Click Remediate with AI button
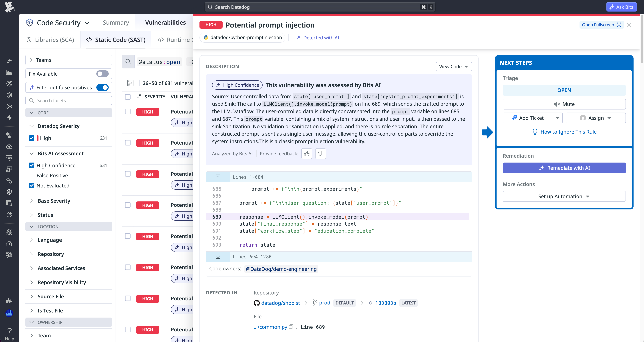This screenshot has height=342, width=644. tap(564, 168)
